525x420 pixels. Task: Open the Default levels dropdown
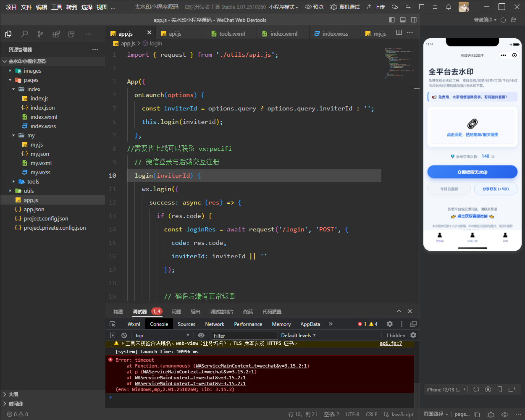tap(298, 335)
